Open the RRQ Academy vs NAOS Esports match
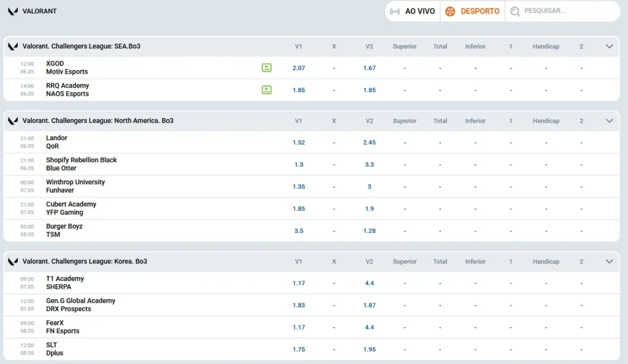Image resolution: width=628 pixels, height=364 pixels. pyautogui.click(x=67, y=89)
